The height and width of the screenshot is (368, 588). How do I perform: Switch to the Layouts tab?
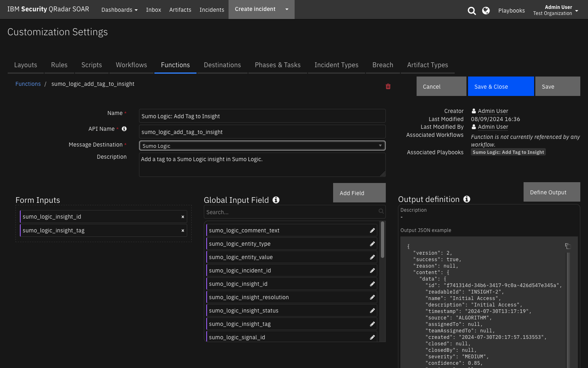pos(26,65)
